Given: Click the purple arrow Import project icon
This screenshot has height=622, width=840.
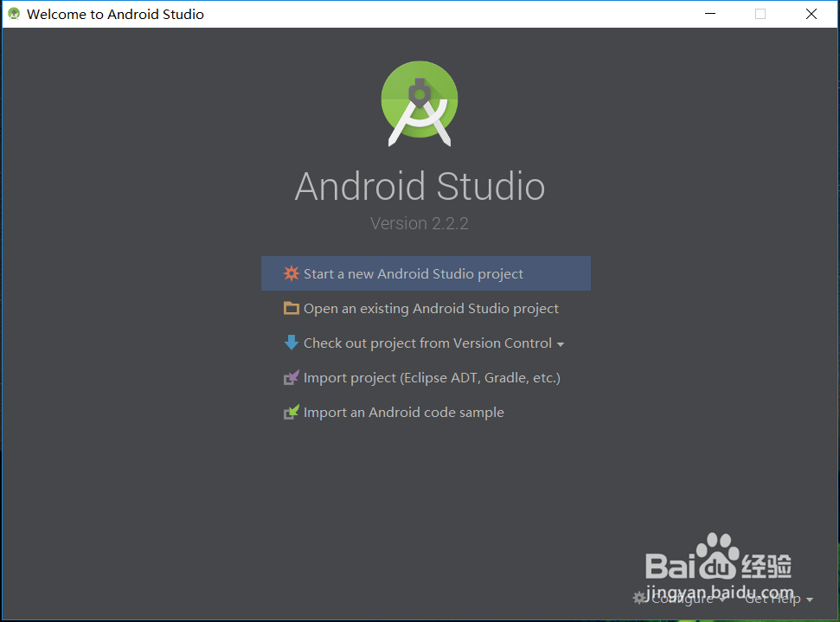Looking at the screenshot, I should click(x=291, y=377).
